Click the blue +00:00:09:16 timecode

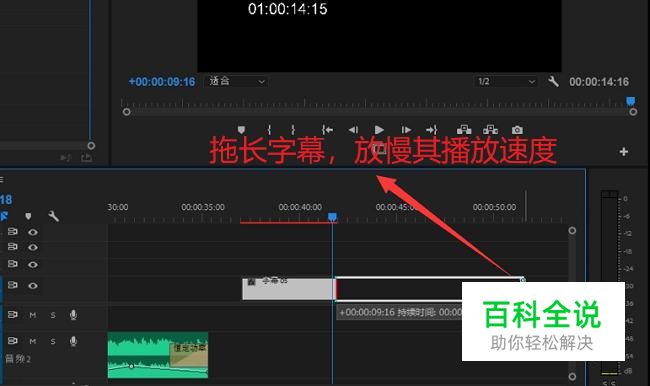tap(162, 82)
